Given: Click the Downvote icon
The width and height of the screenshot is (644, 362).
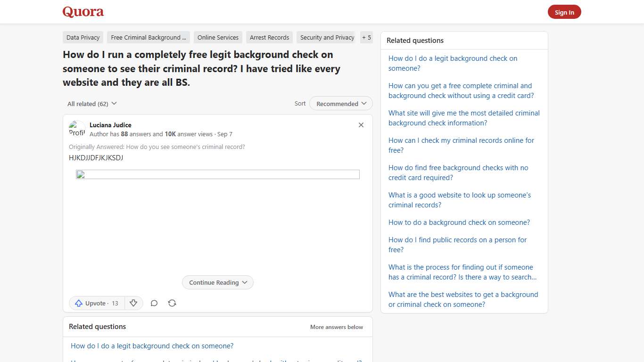Looking at the screenshot, I should coord(133,303).
